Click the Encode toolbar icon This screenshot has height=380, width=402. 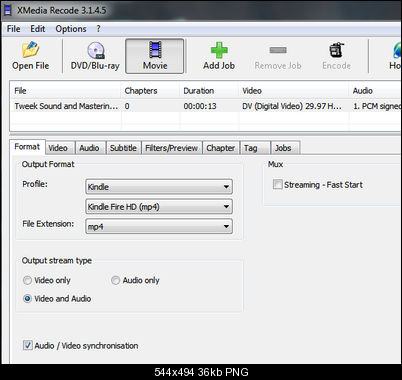point(337,50)
